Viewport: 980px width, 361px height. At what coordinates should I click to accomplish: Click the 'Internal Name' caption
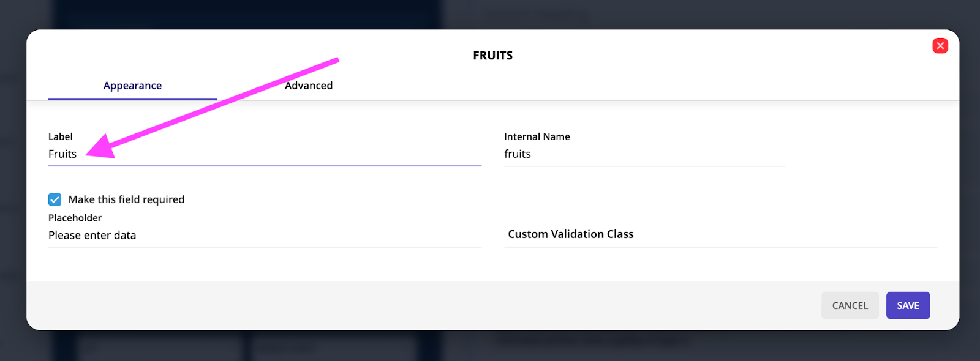coord(537,136)
